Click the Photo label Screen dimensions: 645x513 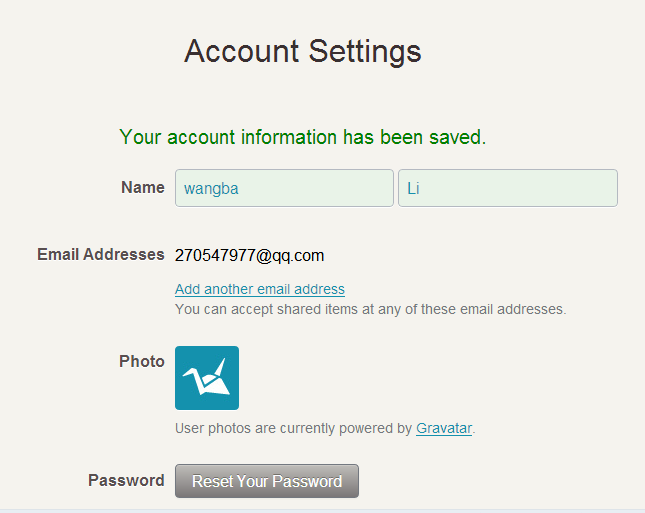[x=141, y=361]
